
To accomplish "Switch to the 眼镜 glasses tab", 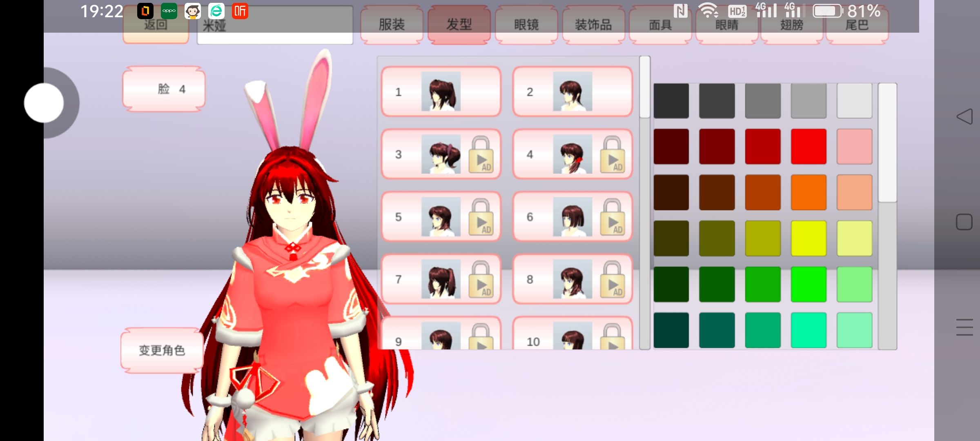I will pos(526,25).
